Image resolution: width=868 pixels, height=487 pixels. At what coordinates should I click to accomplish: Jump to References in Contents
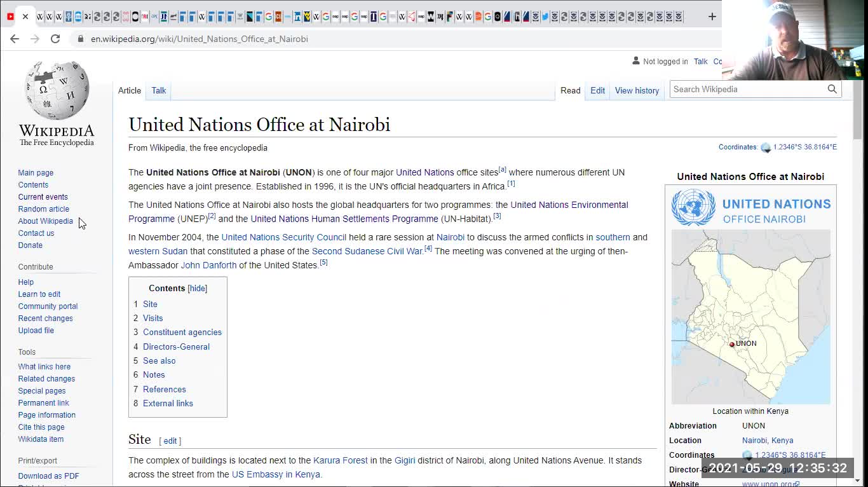(x=165, y=390)
